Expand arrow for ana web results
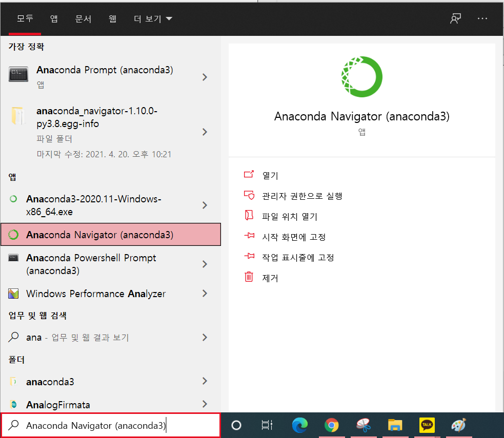504x438 pixels. (205, 337)
